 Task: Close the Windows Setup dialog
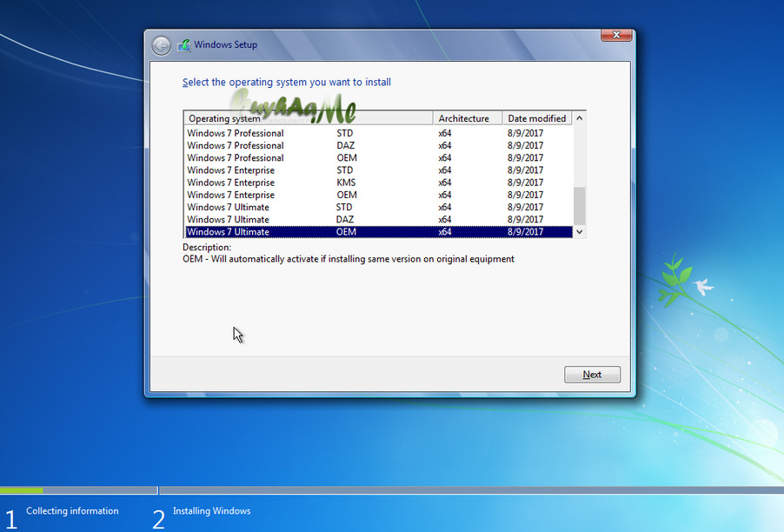616,35
